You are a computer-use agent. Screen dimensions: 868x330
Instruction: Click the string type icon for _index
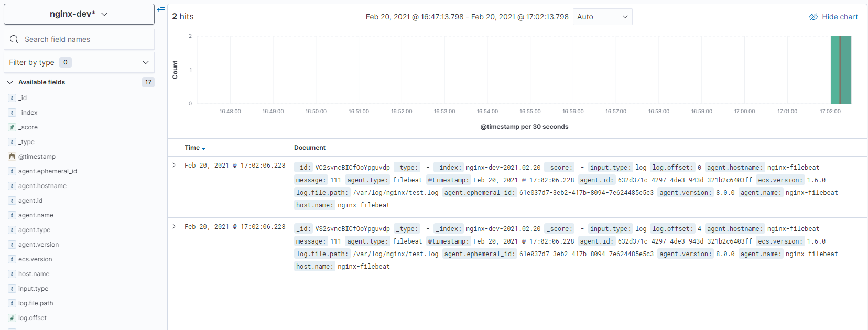coord(12,113)
